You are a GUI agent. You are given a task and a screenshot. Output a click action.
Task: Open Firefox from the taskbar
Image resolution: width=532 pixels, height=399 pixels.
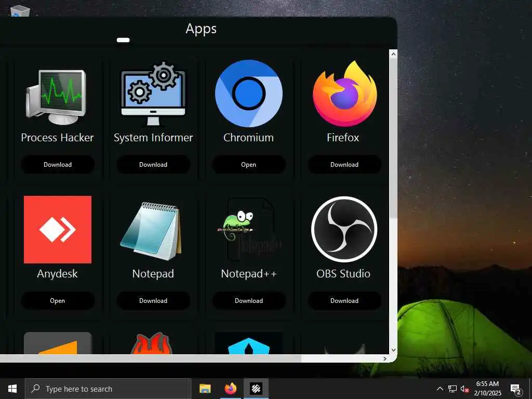pyautogui.click(x=230, y=389)
